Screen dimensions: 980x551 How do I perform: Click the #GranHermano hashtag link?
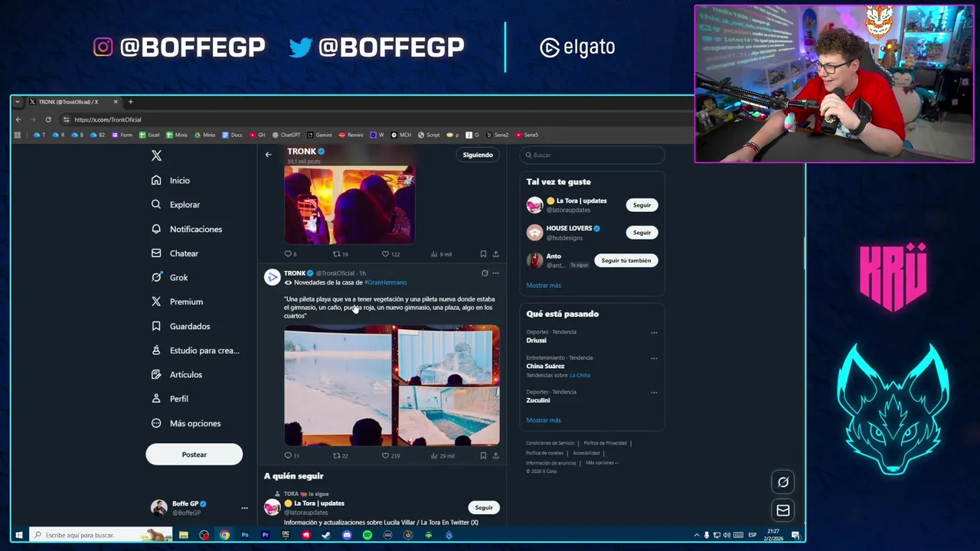click(385, 282)
